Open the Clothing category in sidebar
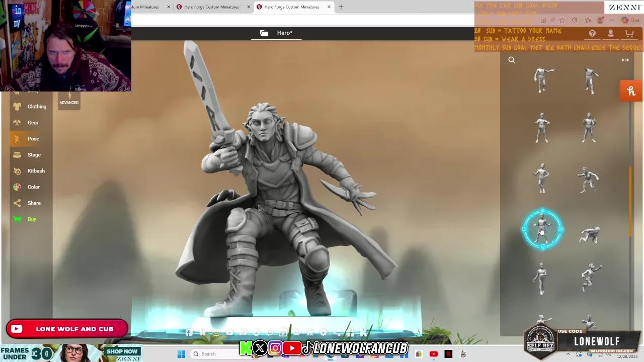644x362 pixels. click(30, 107)
